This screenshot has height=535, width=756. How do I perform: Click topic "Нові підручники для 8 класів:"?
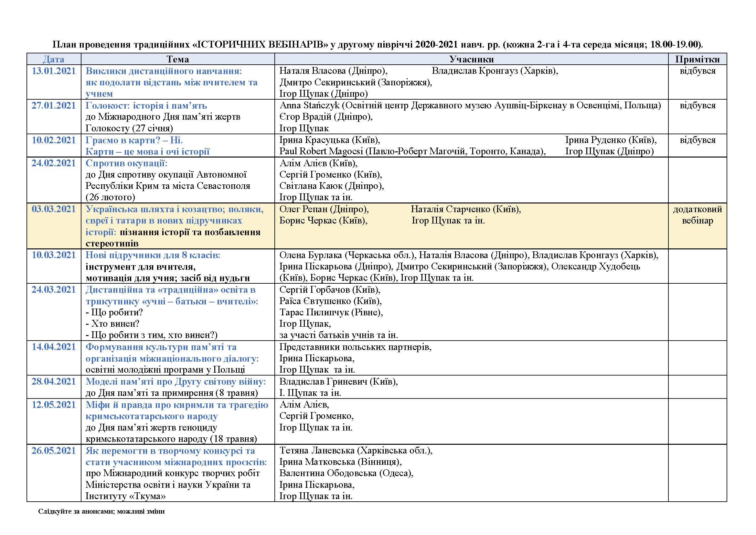(153, 255)
